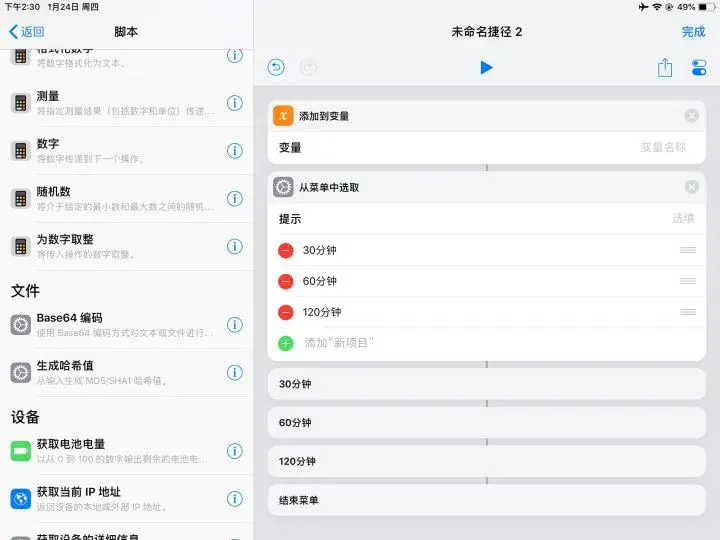
Task: Click the shortcut title 未命名捷径 2
Action: click(486, 32)
